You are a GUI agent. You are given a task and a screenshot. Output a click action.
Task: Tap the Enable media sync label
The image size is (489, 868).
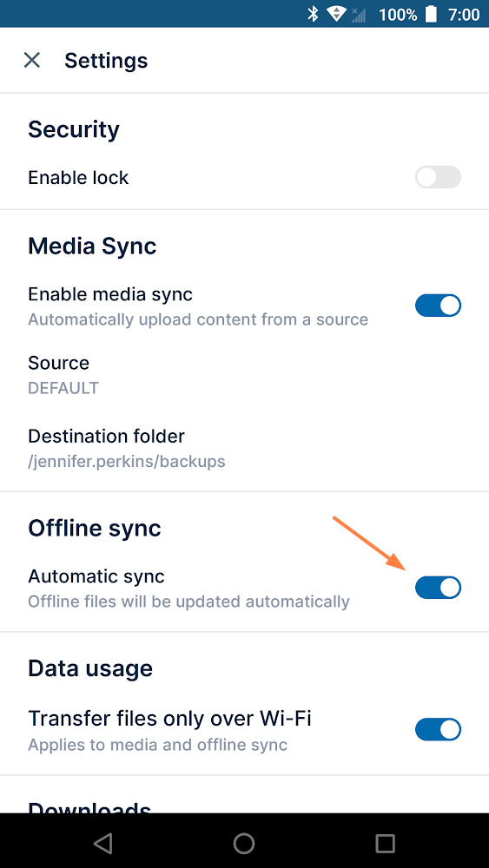point(110,294)
